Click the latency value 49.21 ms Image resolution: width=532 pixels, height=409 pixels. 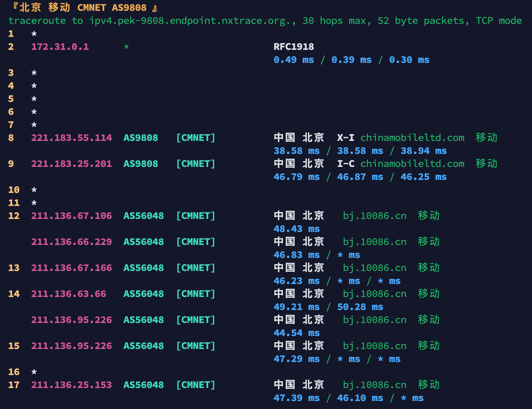point(297,307)
